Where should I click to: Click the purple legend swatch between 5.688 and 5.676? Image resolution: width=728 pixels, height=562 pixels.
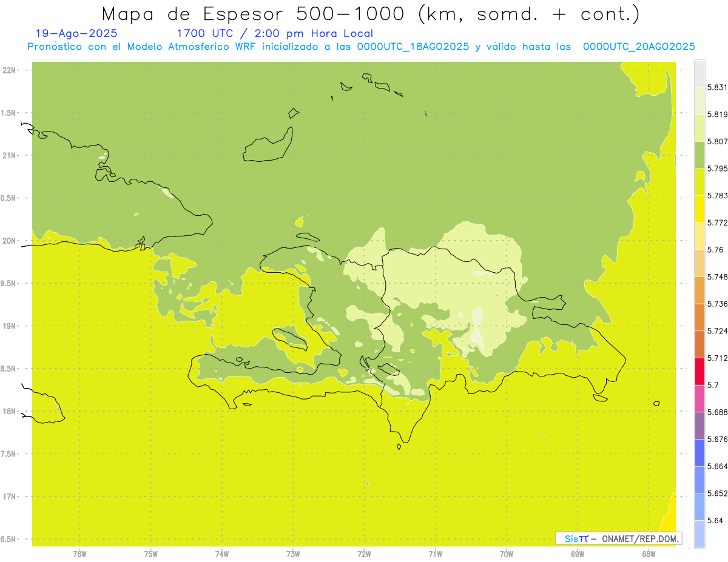pos(699,425)
